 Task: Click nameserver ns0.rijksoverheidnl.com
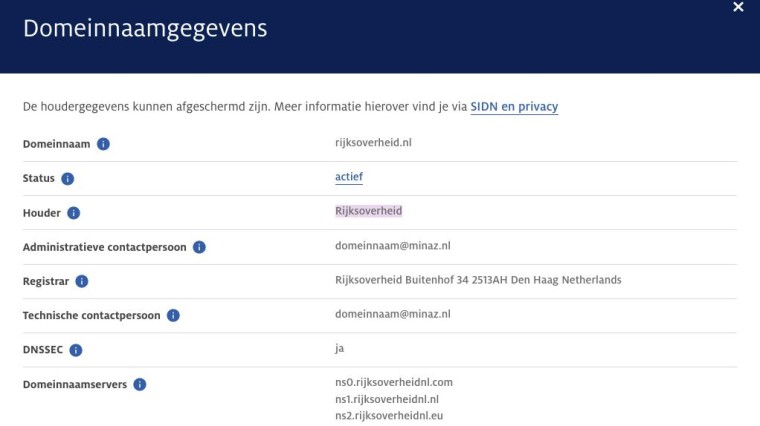coord(394,382)
